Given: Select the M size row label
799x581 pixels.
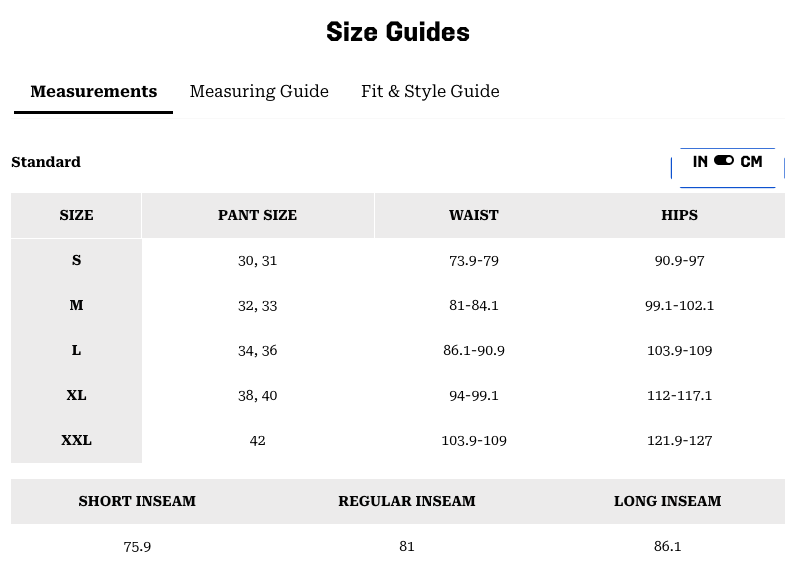Looking at the screenshot, I should 76,305.
